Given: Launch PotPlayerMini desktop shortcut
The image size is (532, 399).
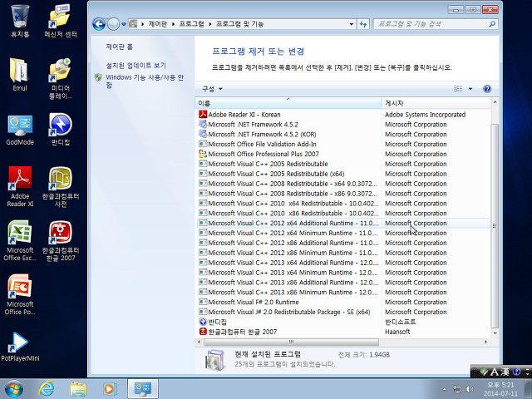Looking at the screenshot, I should click(20, 346).
